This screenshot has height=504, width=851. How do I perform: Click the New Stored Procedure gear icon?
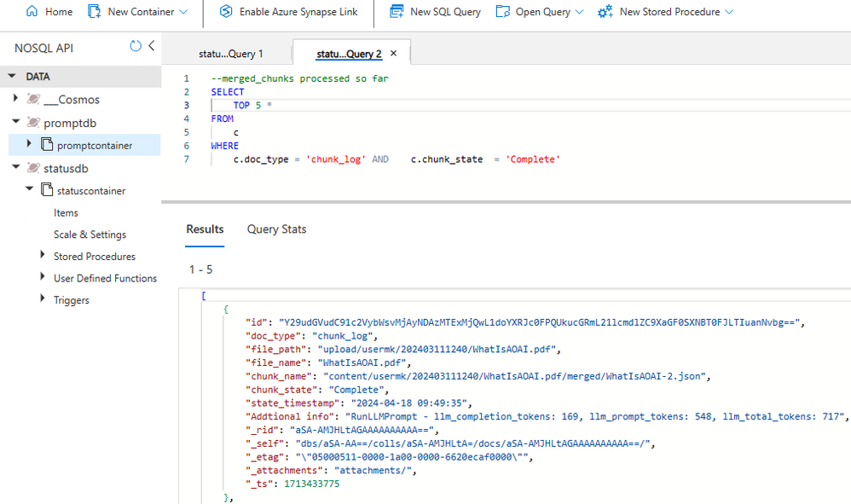[x=605, y=11]
